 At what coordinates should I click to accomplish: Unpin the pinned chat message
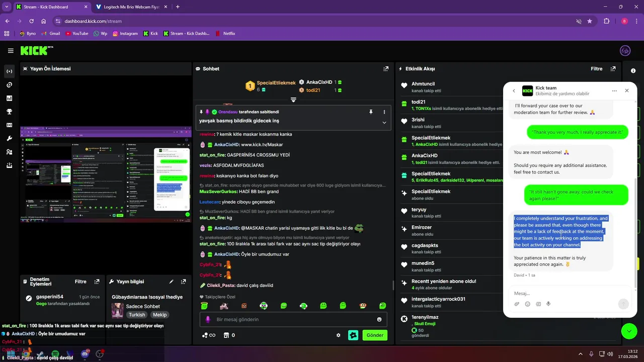(x=371, y=112)
